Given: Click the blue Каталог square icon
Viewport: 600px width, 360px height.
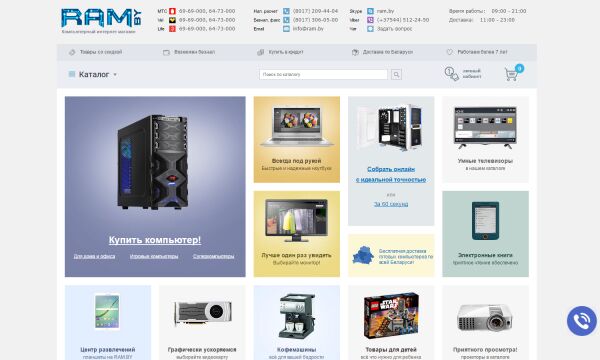Looking at the screenshot, I should (72, 74).
